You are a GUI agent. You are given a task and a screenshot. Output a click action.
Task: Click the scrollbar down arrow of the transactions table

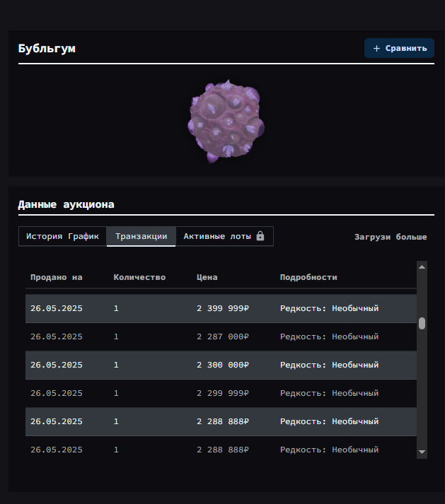point(422,452)
